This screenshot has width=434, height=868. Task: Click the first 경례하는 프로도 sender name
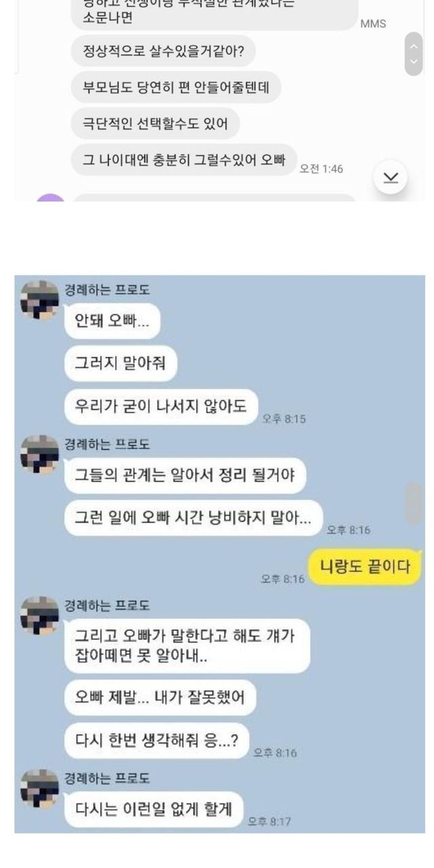point(107,290)
